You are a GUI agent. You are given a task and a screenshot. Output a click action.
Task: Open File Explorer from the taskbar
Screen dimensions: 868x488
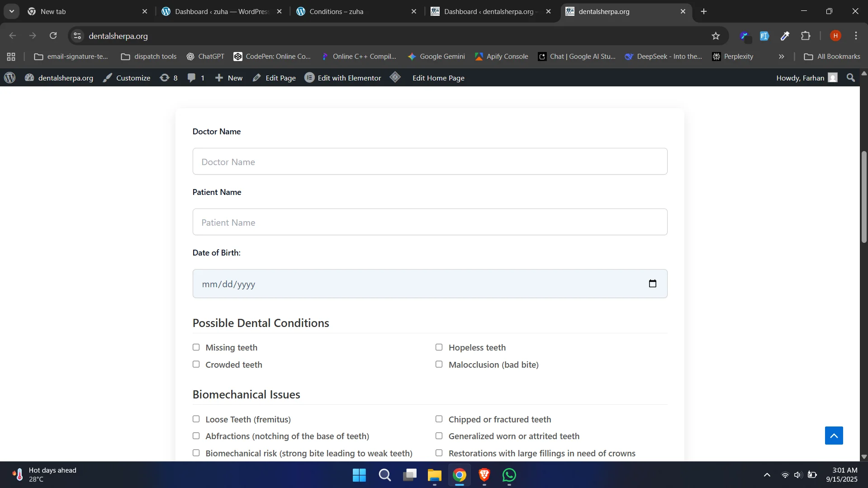click(x=435, y=475)
